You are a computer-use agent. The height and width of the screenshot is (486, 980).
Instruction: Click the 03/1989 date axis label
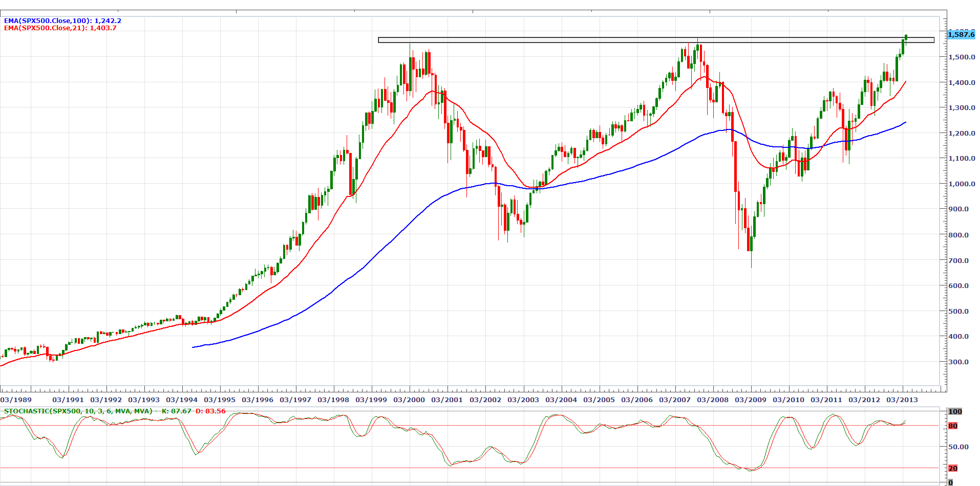(16, 400)
